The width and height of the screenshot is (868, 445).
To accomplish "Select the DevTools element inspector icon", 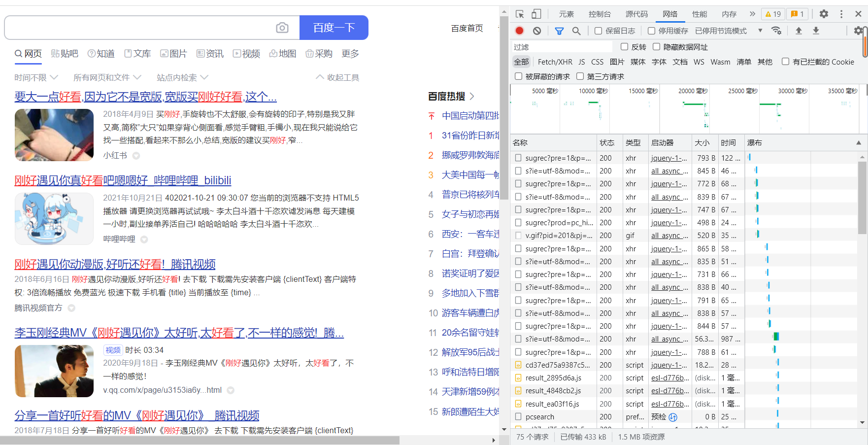I will (520, 14).
